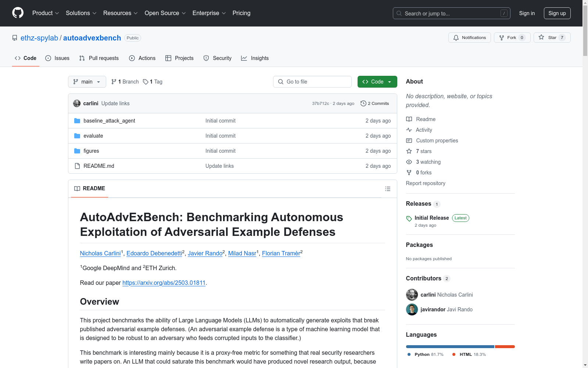Open the evaluate folder
This screenshot has height=368, width=588.
point(93,136)
